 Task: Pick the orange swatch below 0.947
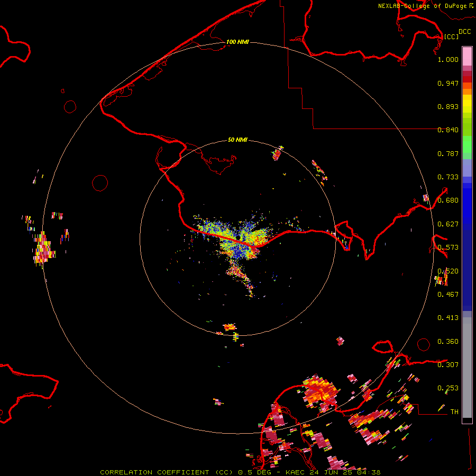467,91
